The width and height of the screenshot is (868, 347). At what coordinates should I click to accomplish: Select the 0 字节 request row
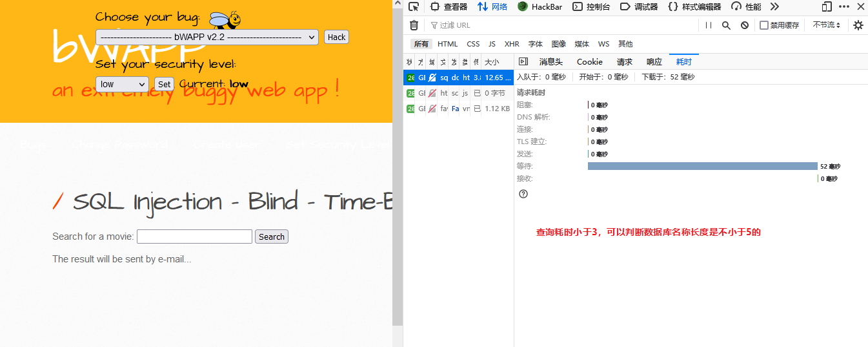pyautogui.click(x=458, y=93)
